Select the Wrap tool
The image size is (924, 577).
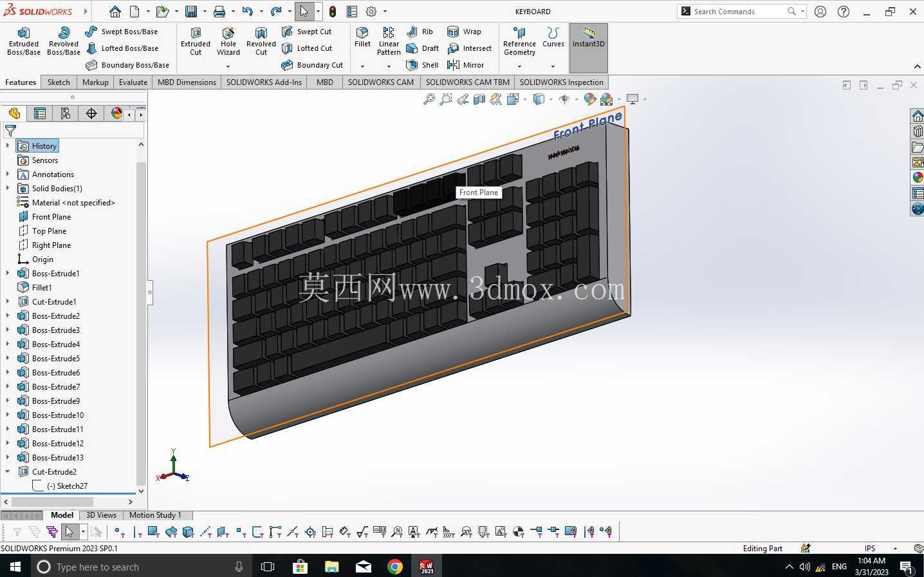tap(464, 32)
